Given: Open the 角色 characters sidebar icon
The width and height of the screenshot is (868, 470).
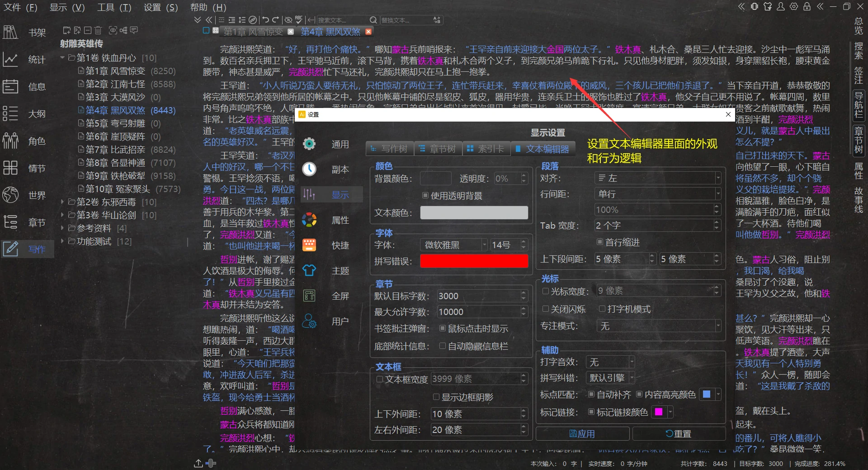Looking at the screenshot, I should click(x=10, y=141).
